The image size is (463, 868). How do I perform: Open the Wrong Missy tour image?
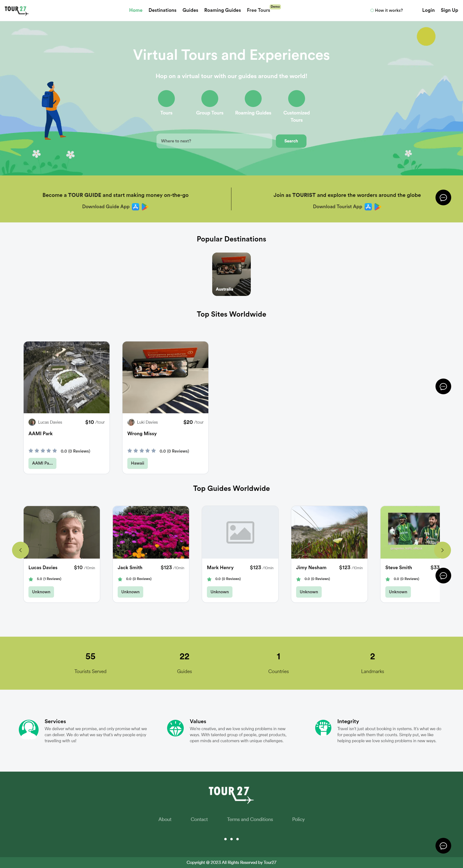165,377
